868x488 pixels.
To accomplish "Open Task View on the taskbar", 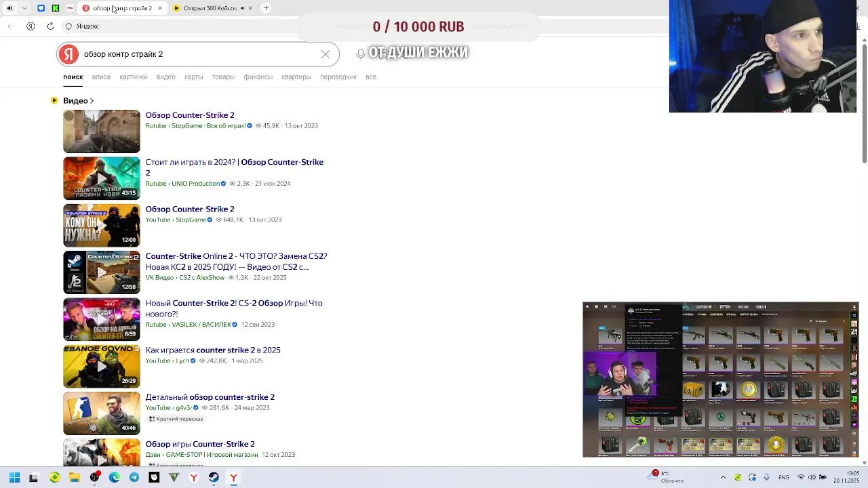I will pos(34,478).
